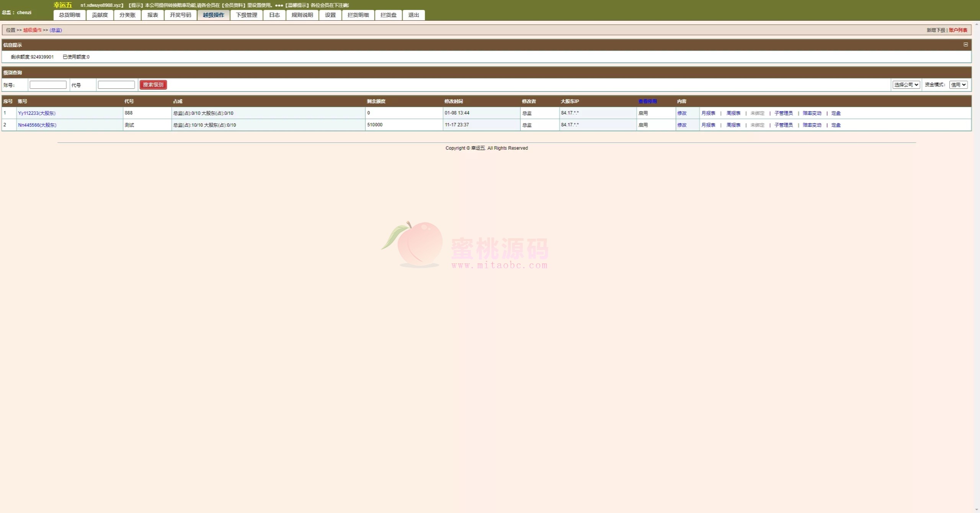Go to the 下级管理 tab

pyautogui.click(x=247, y=15)
